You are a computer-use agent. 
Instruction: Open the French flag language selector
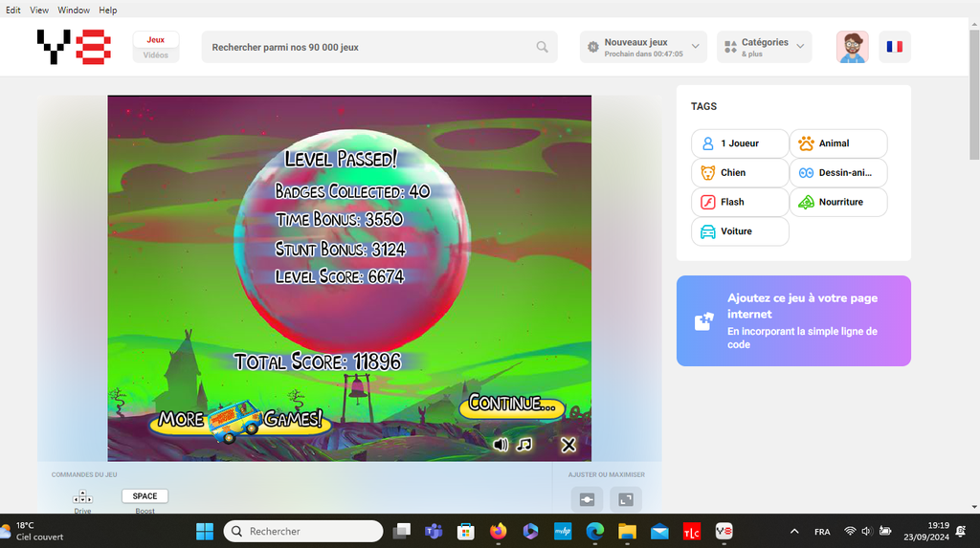[894, 47]
